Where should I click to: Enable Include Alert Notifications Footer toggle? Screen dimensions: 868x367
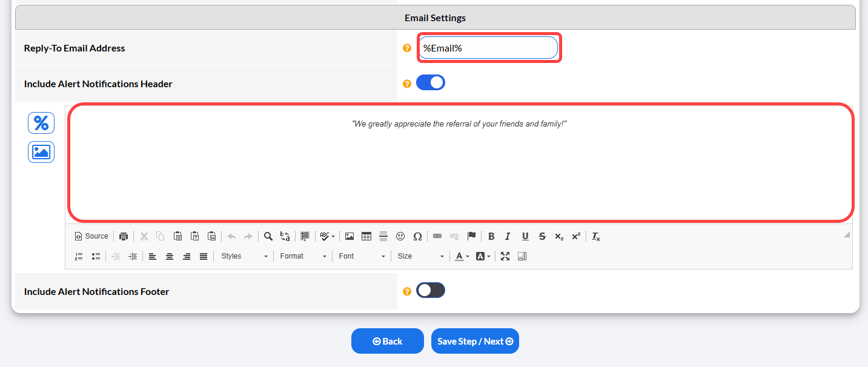431,291
